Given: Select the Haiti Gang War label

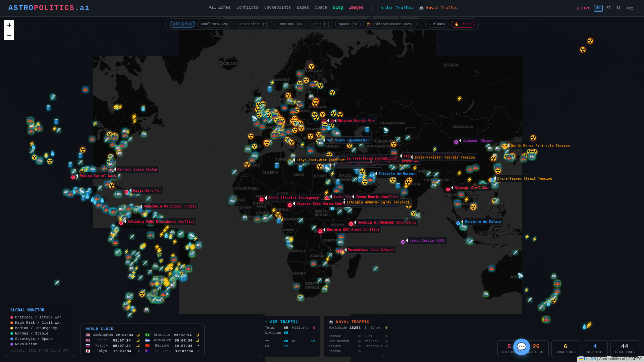Looking at the screenshot, I should 147,190.
